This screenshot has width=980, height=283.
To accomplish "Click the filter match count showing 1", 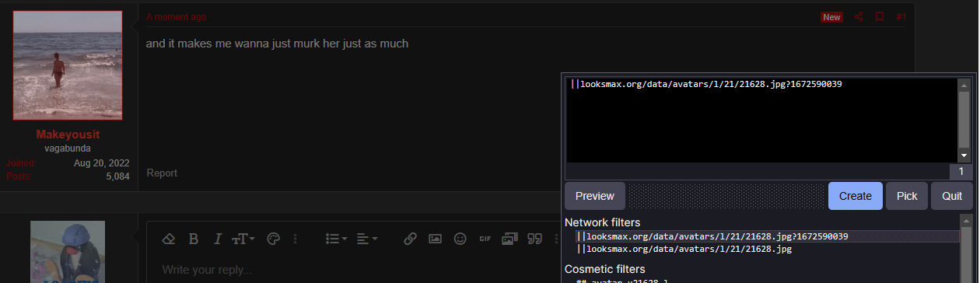I will tap(961, 172).
